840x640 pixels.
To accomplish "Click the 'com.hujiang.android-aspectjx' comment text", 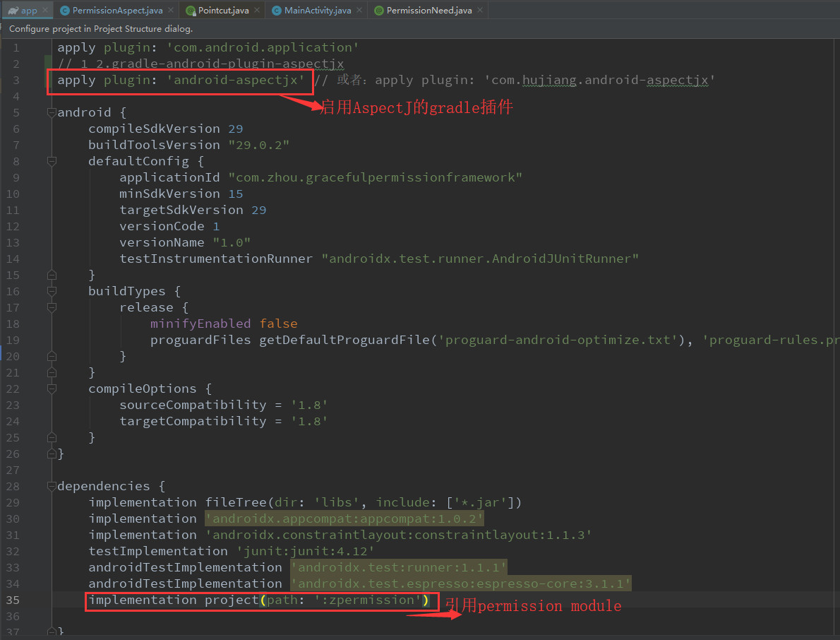I will click(x=599, y=80).
